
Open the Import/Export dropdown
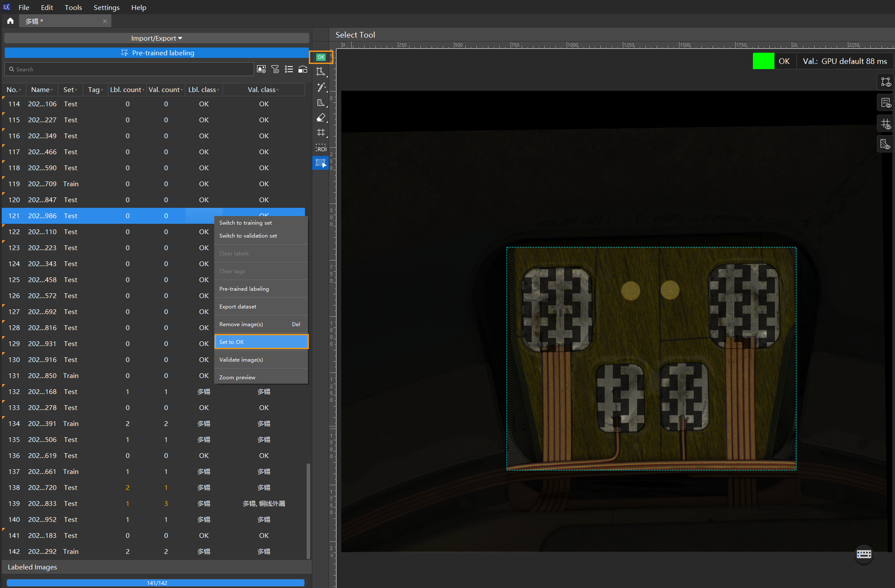(x=157, y=38)
